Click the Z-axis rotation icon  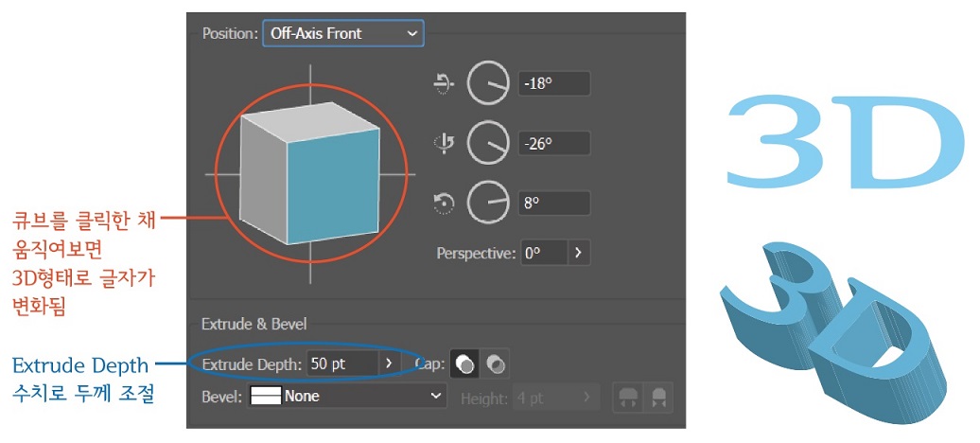point(443,204)
